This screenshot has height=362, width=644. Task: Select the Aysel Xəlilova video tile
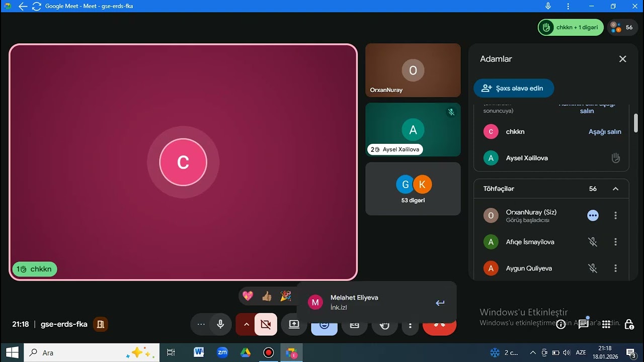pos(413,130)
